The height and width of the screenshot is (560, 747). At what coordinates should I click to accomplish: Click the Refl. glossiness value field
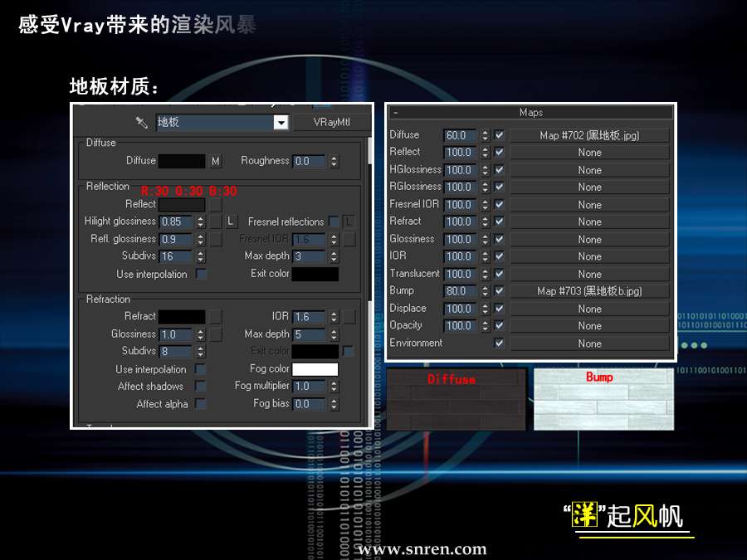[x=176, y=239]
